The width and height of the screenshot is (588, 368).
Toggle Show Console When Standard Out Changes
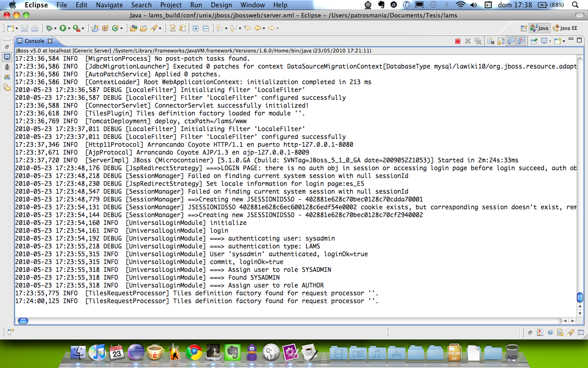(511, 41)
